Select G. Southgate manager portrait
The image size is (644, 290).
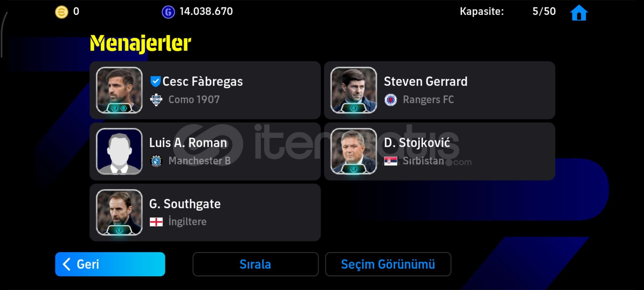[x=119, y=212]
